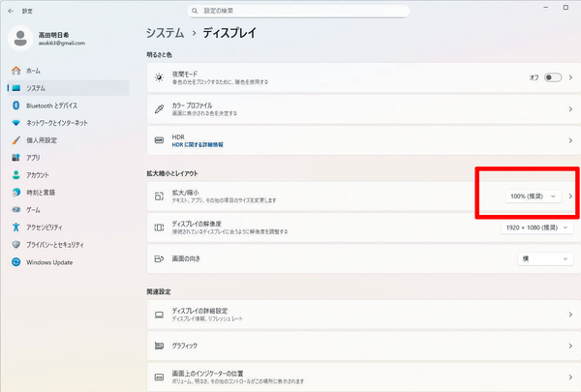Screen dimensions: 581x392
Task: Click the ディスプレイの解像度 icon
Action: pos(159,227)
